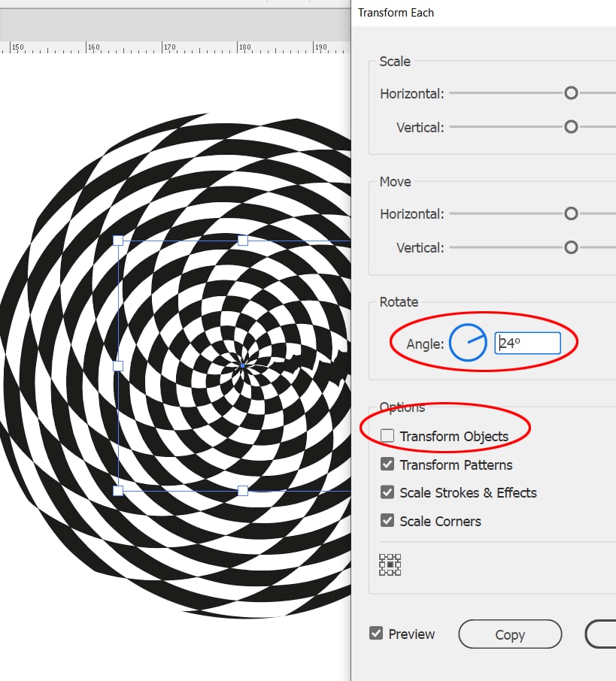This screenshot has width=616, height=681.
Task: Click the bottom-left selection handle on canvas
Action: (x=118, y=491)
